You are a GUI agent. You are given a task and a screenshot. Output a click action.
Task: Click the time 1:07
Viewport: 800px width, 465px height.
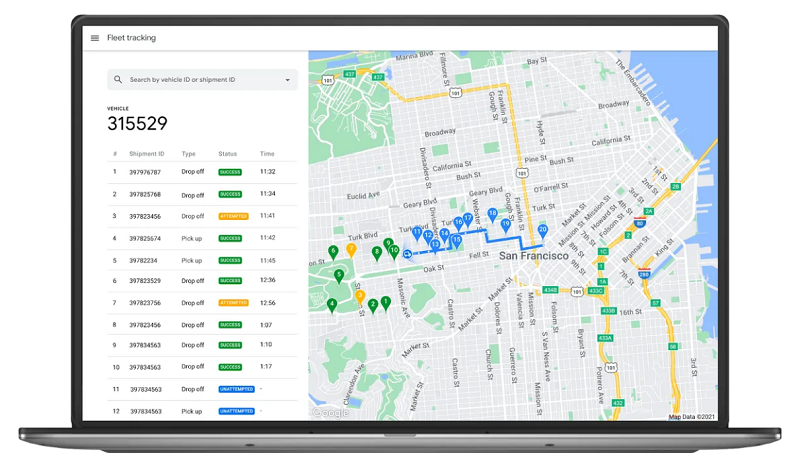[x=266, y=325]
